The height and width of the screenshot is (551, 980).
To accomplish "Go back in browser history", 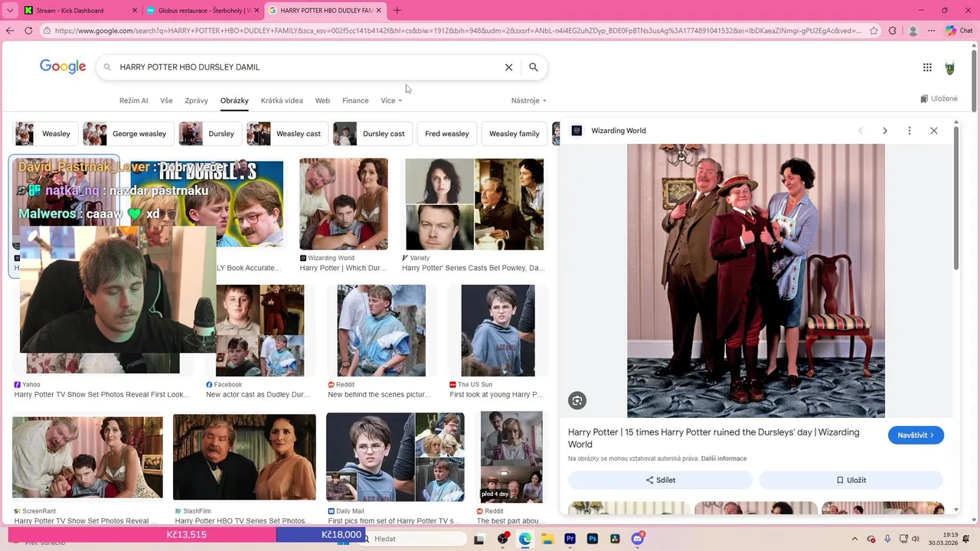I will (x=10, y=31).
